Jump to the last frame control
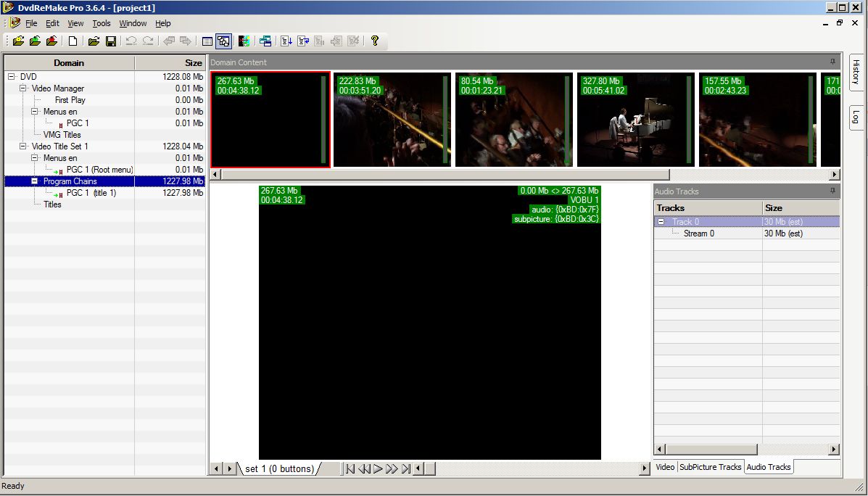The height and width of the screenshot is (496, 868). (406, 469)
